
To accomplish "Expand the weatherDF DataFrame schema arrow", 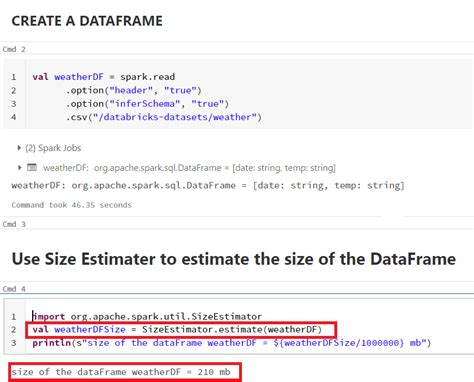I will (19, 167).
